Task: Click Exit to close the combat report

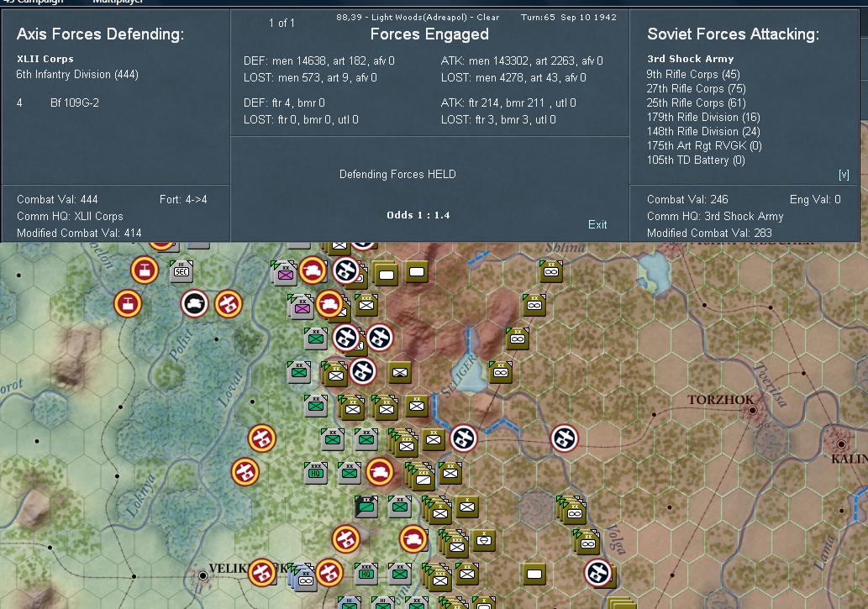Action: point(597,224)
